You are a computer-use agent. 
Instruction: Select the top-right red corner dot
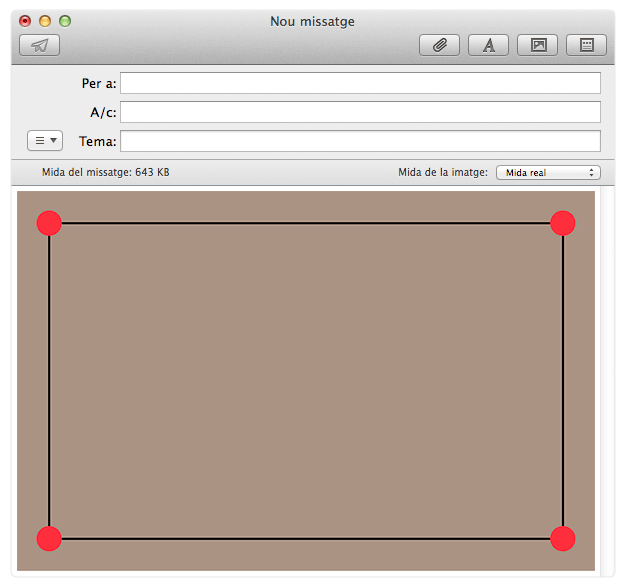(x=563, y=223)
